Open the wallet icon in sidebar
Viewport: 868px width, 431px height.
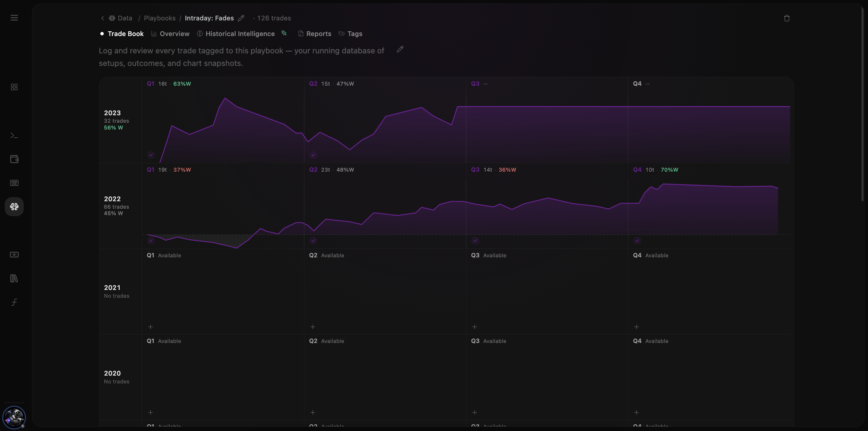pos(14,159)
